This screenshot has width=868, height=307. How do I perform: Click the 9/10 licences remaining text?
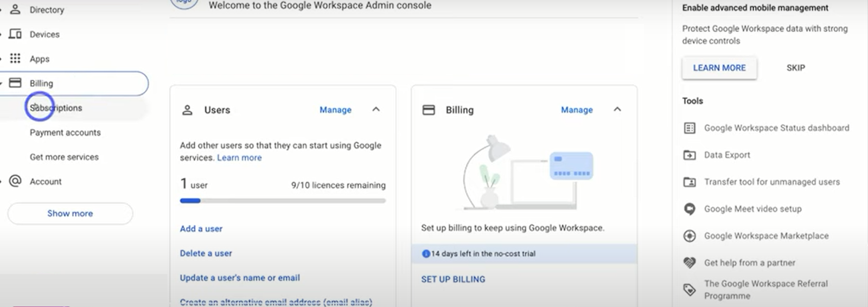click(339, 185)
